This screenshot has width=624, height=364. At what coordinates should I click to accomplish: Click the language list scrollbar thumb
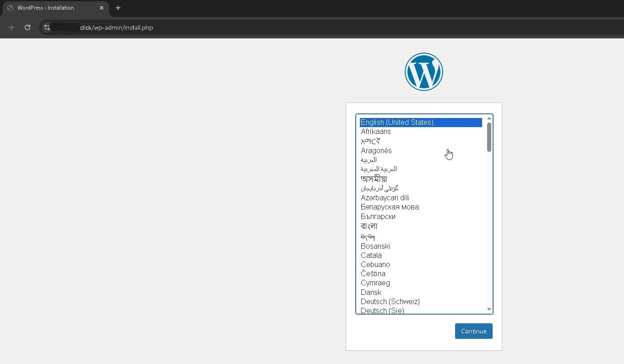[x=489, y=137]
